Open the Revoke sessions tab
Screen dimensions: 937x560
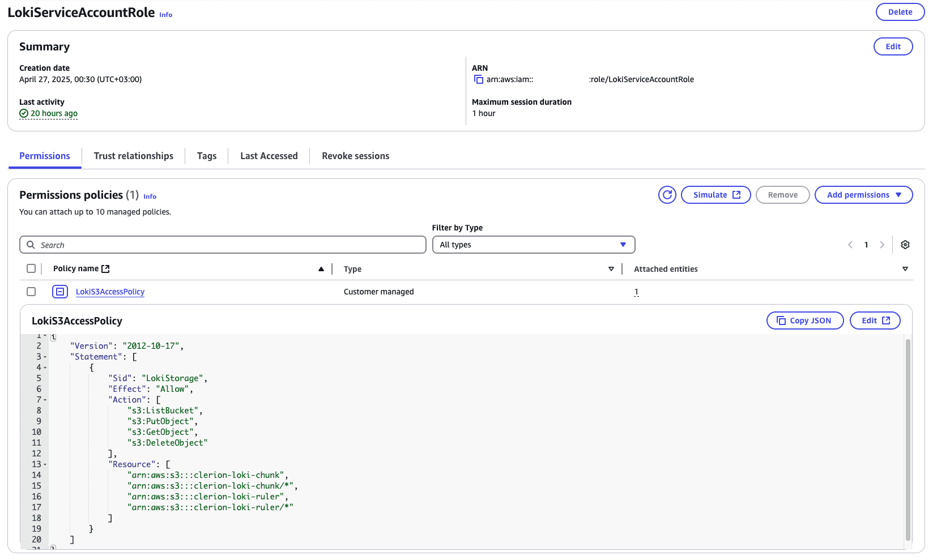[356, 156]
